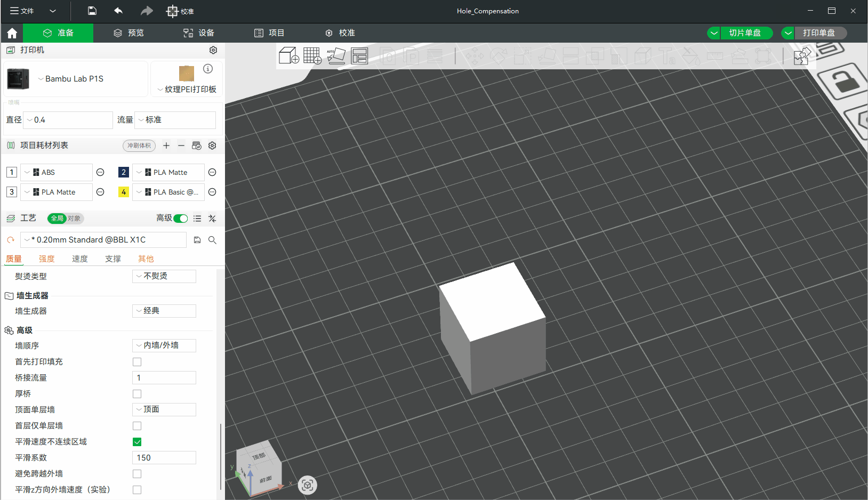This screenshot has width=868, height=500.
Task: Toggle 全局/对象 process scope switch
Action: tap(66, 219)
